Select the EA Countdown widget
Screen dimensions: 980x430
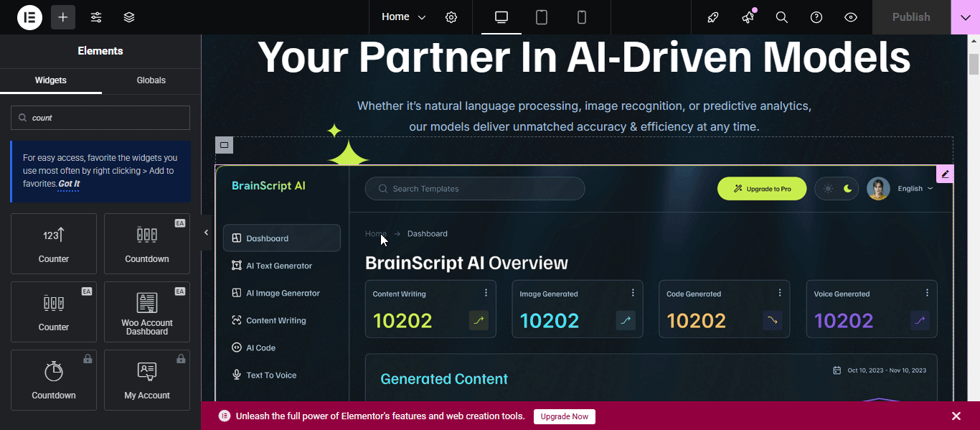(x=147, y=243)
